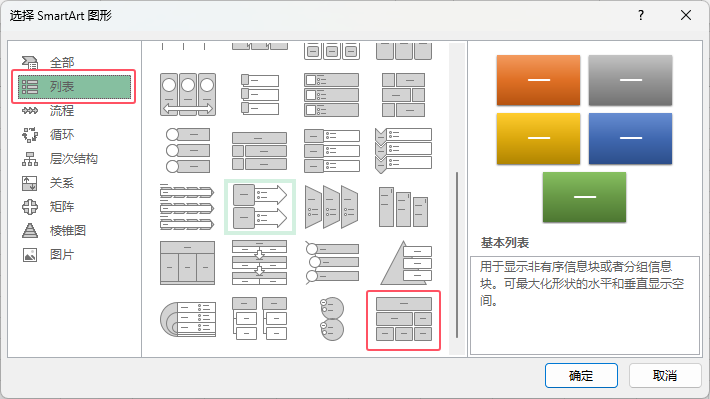This screenshot has height=399, width=710.
Task: Pick the trapezoid list layout
Action: 331,207
